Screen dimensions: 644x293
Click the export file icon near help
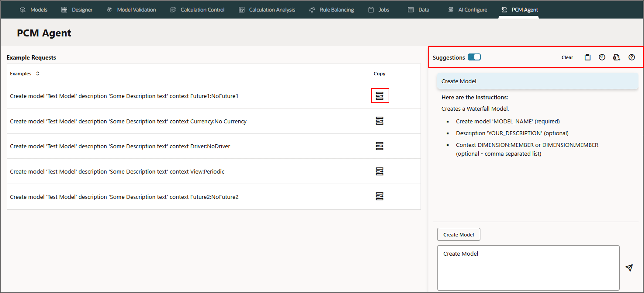pos(616,57)
